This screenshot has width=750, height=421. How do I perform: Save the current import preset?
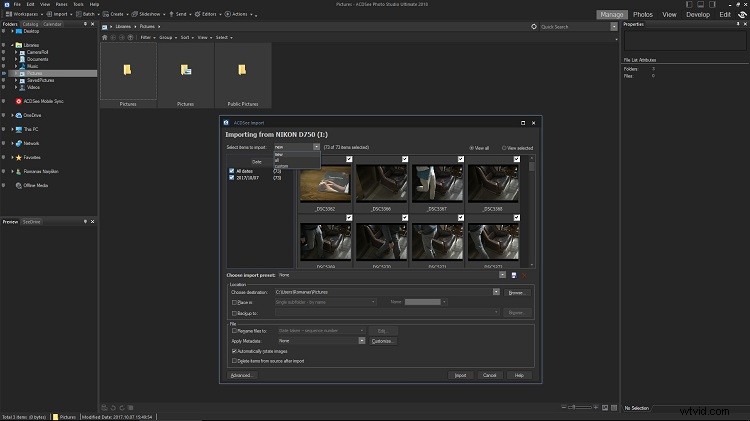(x=514, y=275)
